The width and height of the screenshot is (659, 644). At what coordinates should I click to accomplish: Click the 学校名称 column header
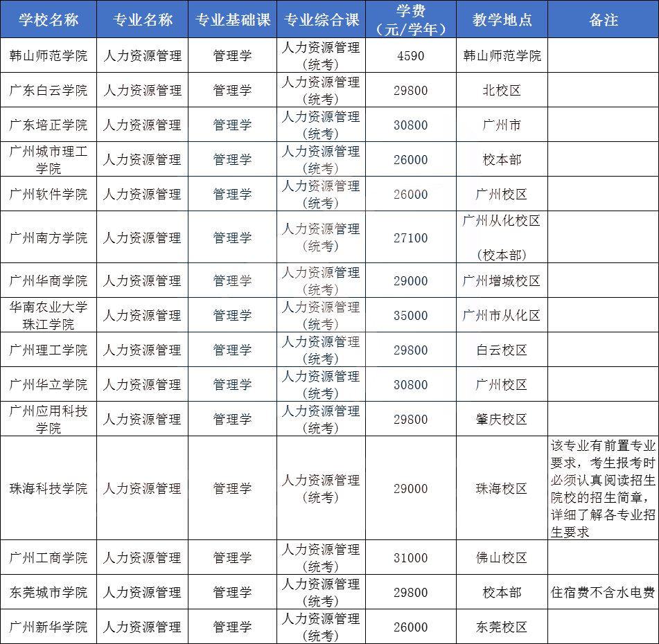click(49, 20)
